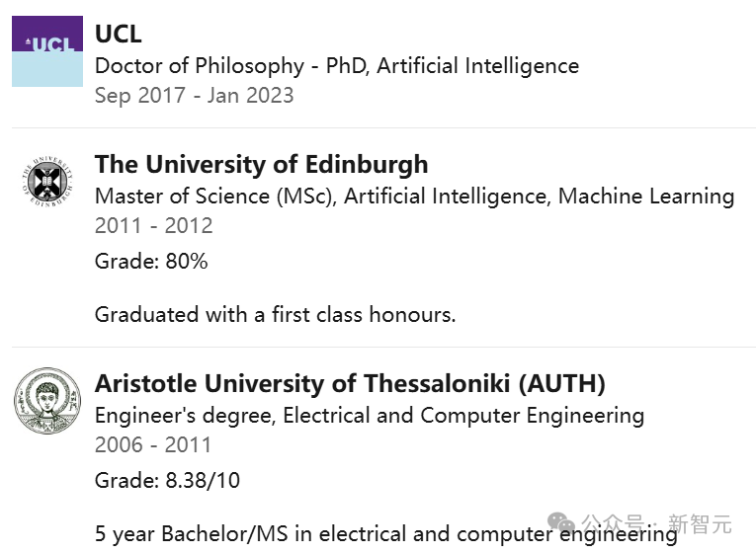The height and width of the screenshot is (554, 756).
Task: Click Graduated with a first class honours
Action: click(x=275, y=315)
